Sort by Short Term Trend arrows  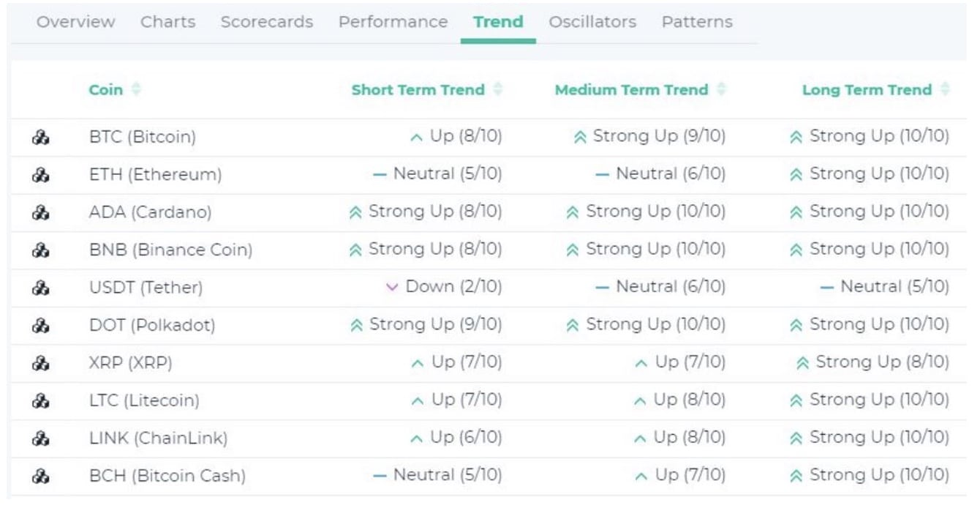click(498, 90)
